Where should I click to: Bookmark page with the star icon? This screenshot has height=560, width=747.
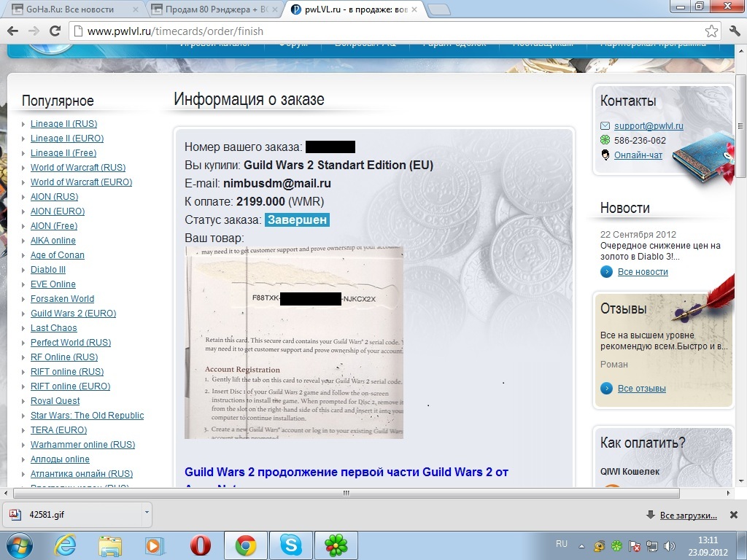[x=711, y=31]
